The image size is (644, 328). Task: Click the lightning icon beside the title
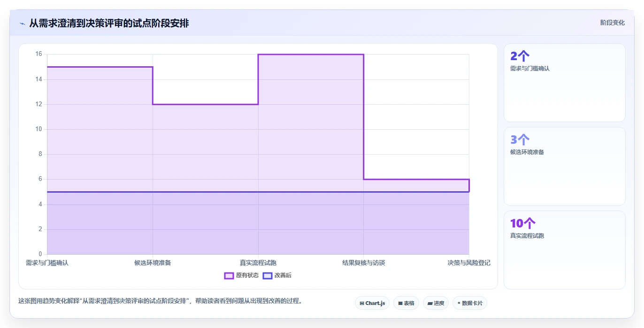click(22, 23)
